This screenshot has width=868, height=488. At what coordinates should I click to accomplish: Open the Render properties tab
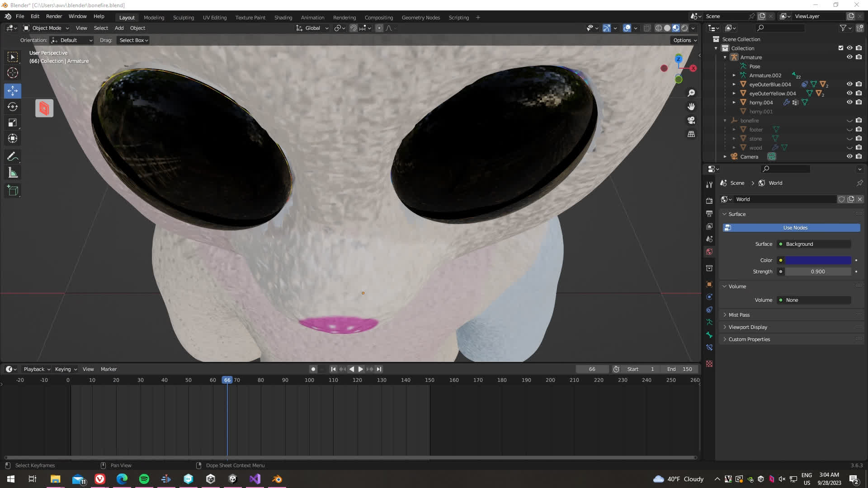(x=709, y=201)
